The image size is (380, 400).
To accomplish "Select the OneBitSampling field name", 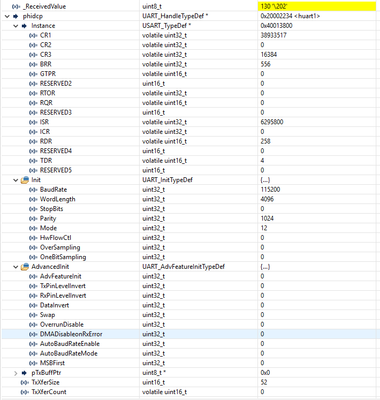I will [x=63, y=257].
